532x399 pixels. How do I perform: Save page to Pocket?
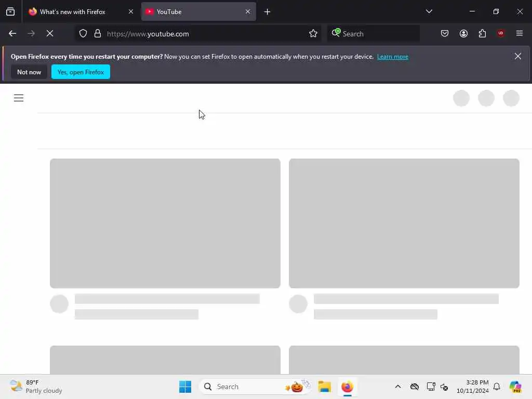pos(445,34)
